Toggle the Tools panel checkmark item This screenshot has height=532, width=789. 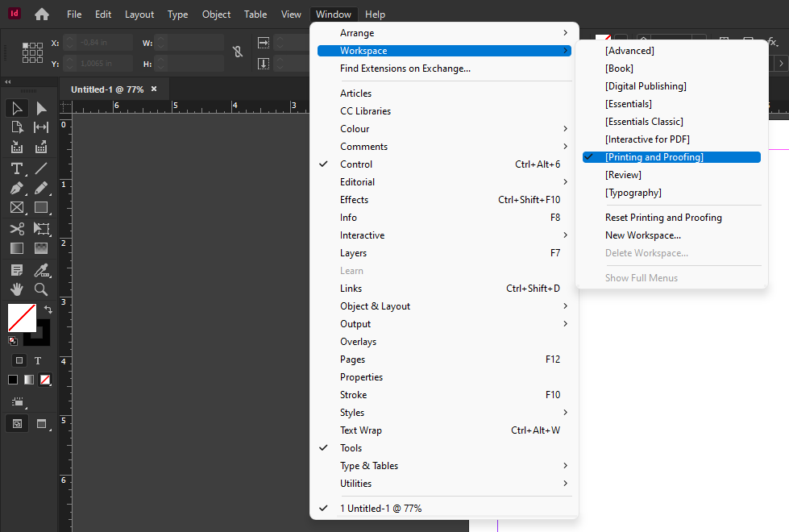444,448
